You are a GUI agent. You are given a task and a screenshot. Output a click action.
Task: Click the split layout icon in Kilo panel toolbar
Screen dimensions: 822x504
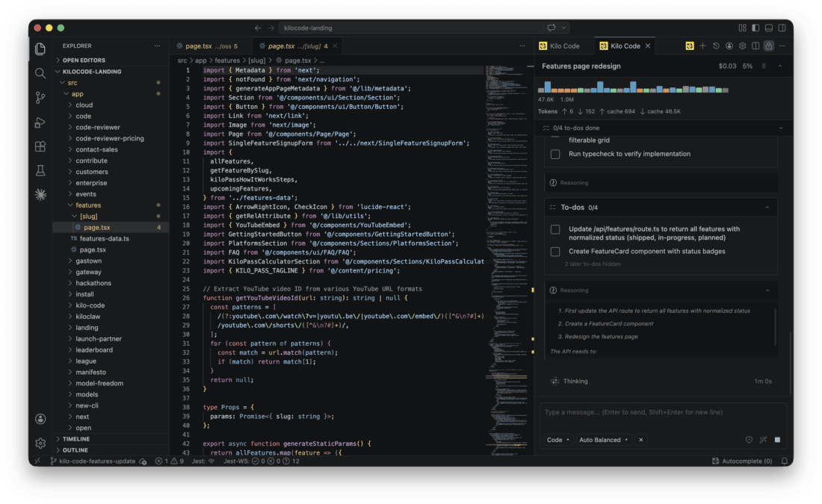pos(755,46)
